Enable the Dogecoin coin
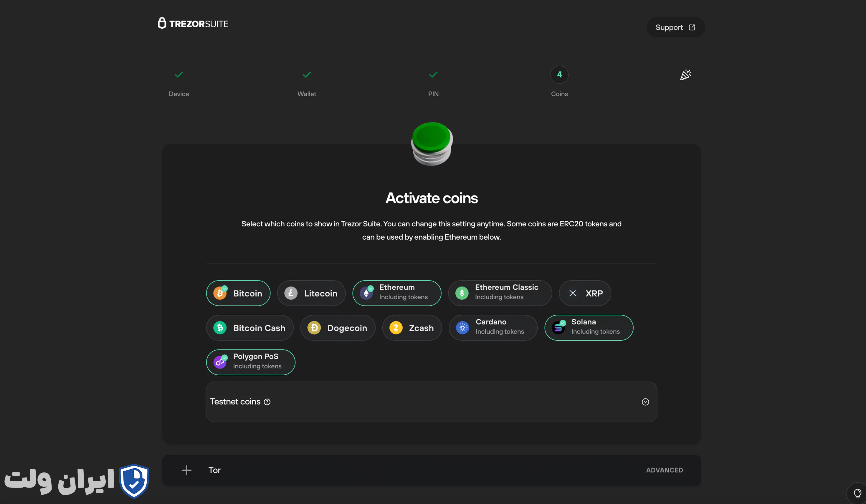866x504 pixels. 338,328
